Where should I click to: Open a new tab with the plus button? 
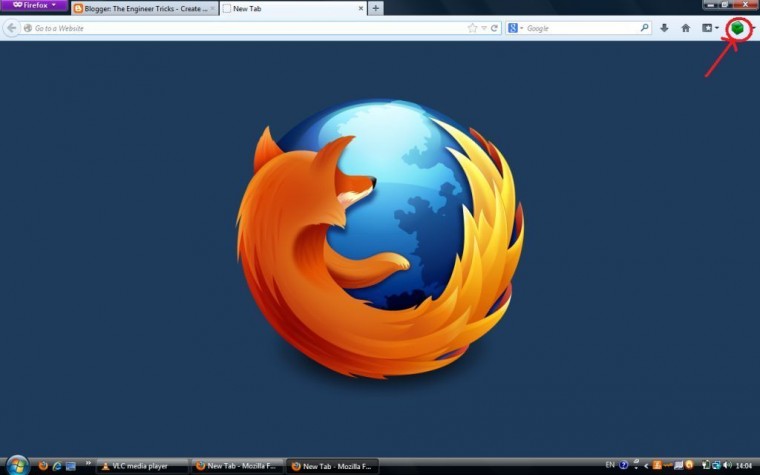pos(376,8)
